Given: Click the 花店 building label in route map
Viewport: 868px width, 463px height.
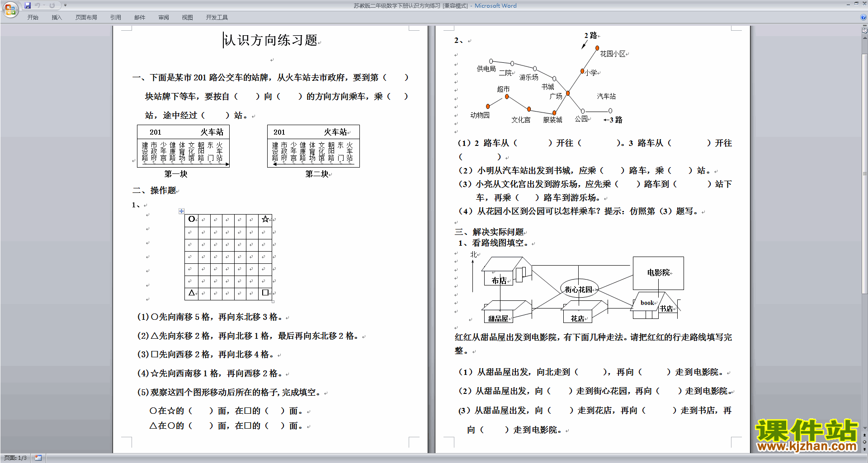Looking at the screenshot, I should coord(577,318).
